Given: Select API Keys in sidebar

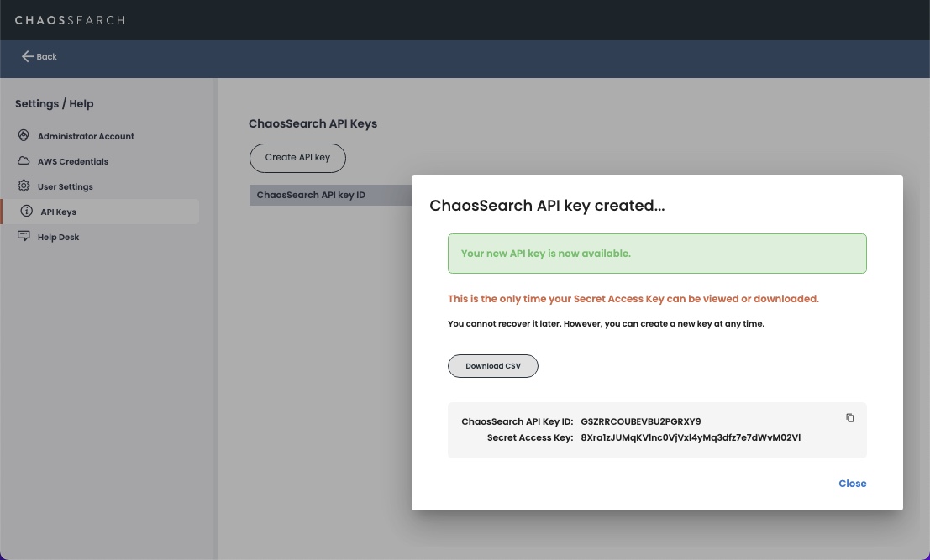Looking at the screenshot, I should tap(101, 212).
